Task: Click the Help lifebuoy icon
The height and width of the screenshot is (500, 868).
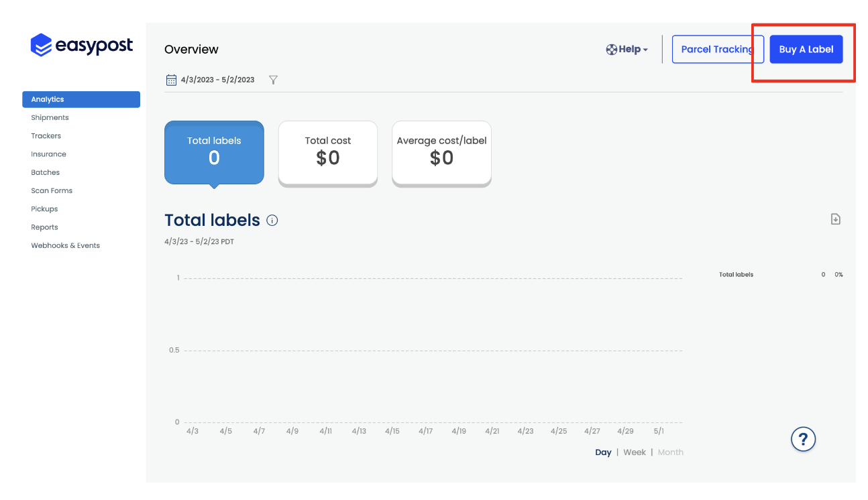Action: [x=611, y=50]
